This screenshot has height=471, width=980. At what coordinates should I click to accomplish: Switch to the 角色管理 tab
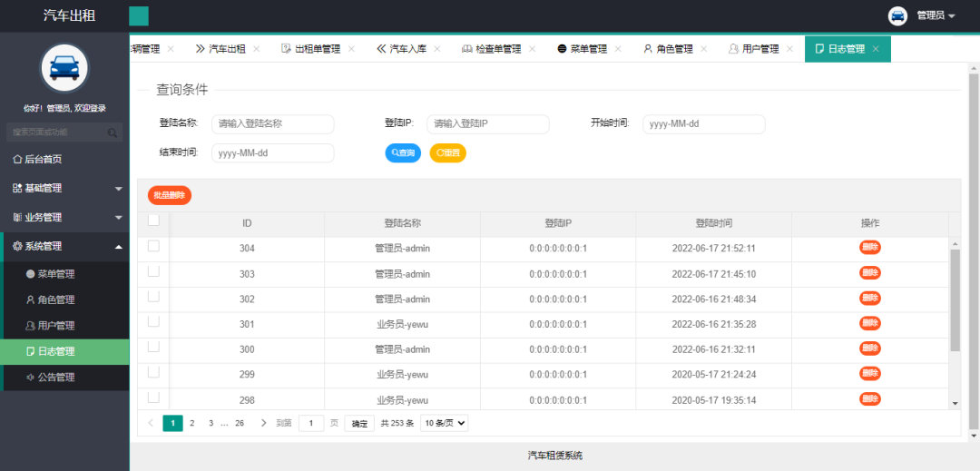(668, 49)
